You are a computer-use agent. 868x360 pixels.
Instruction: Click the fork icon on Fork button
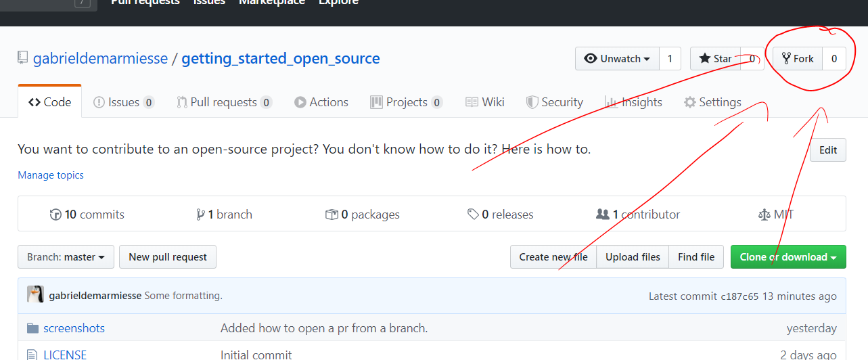[787, 59]
